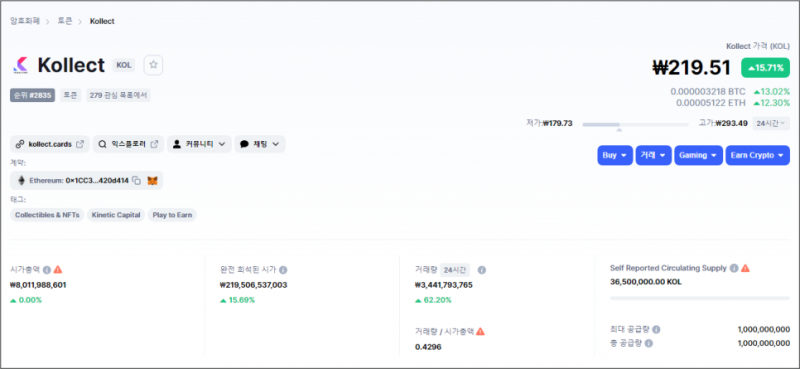Click the 15.69% diluted cap change text

tap(237, 300)
